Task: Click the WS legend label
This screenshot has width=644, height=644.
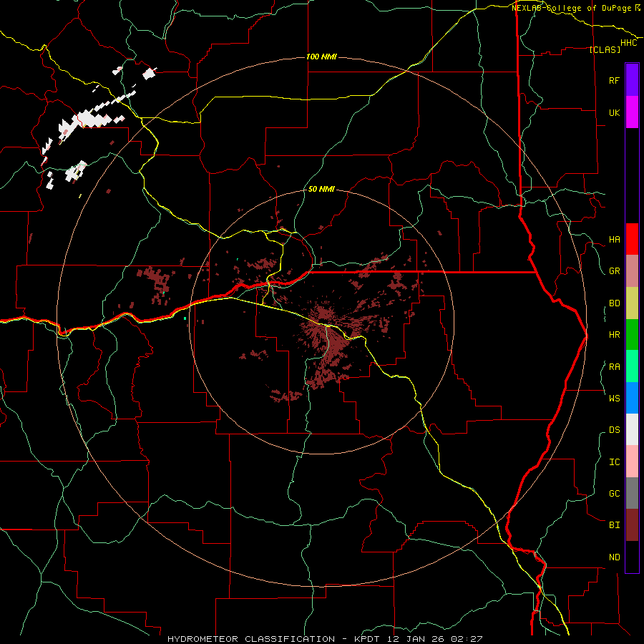Action: [614, 398]
